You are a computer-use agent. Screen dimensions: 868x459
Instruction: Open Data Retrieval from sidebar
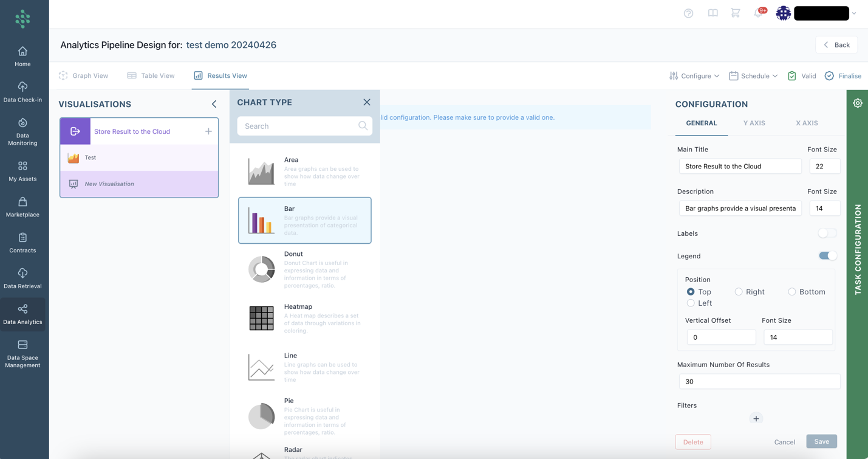(22, 278)
